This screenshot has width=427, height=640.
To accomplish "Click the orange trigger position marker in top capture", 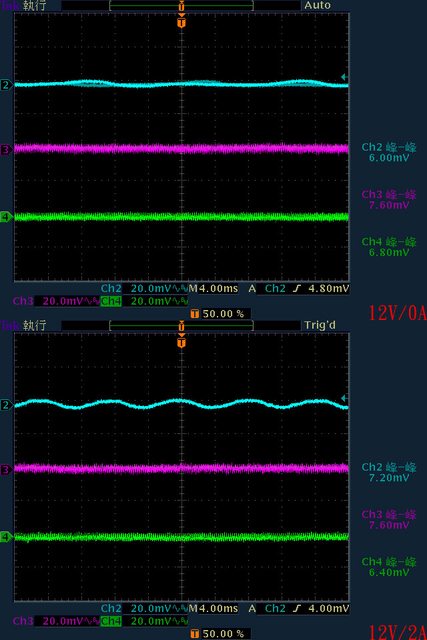I will point(182,22).
